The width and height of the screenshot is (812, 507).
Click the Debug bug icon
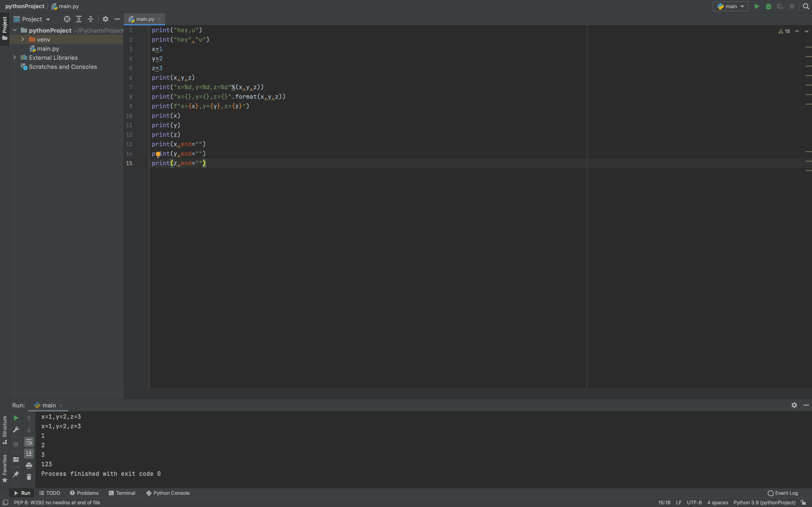tap(768, 6)
